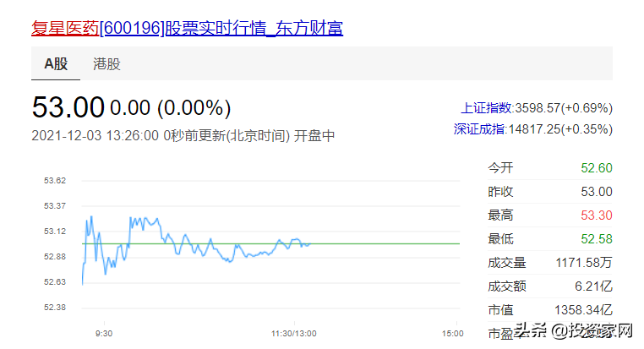Open the 复星医药[600196]股票实时行情 headline link
The height and width of the screenshot is (349, 644).
[188, 29]
